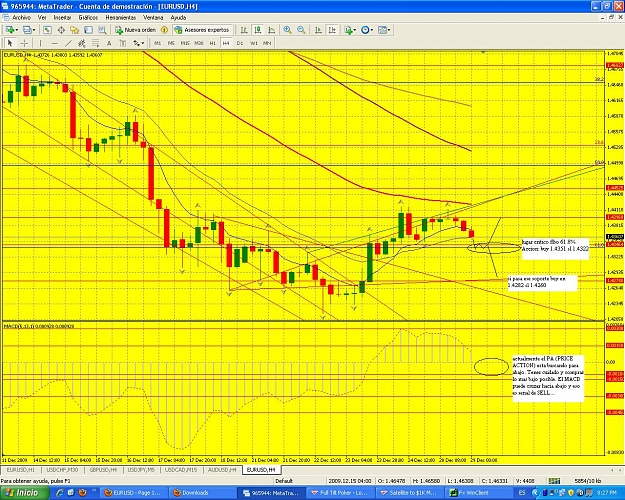625x500 pixels.
Task: Open the Market Watch window icon
Action: click(47, 30)
